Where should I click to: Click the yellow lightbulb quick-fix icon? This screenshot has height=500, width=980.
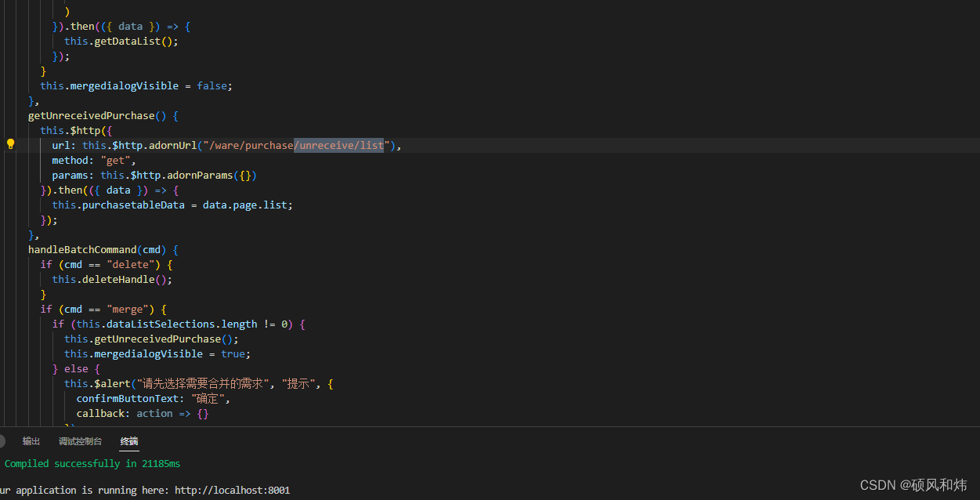(x=11, y=144)
